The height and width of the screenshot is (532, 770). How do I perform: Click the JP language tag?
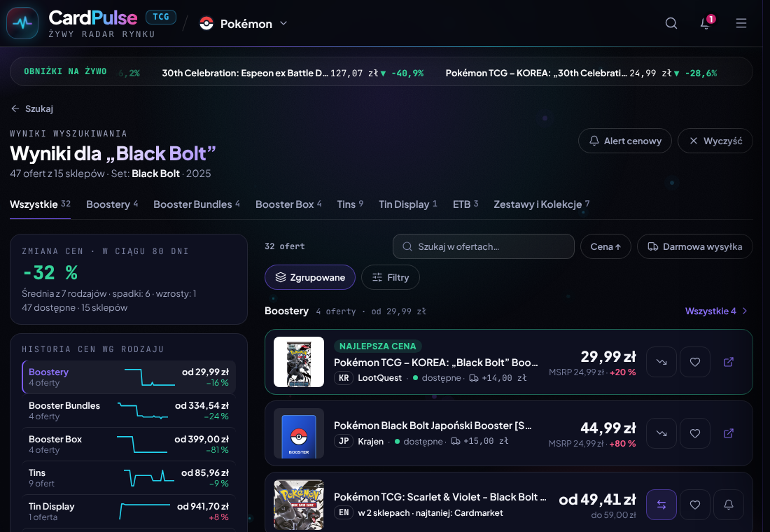tap(344, 441)
